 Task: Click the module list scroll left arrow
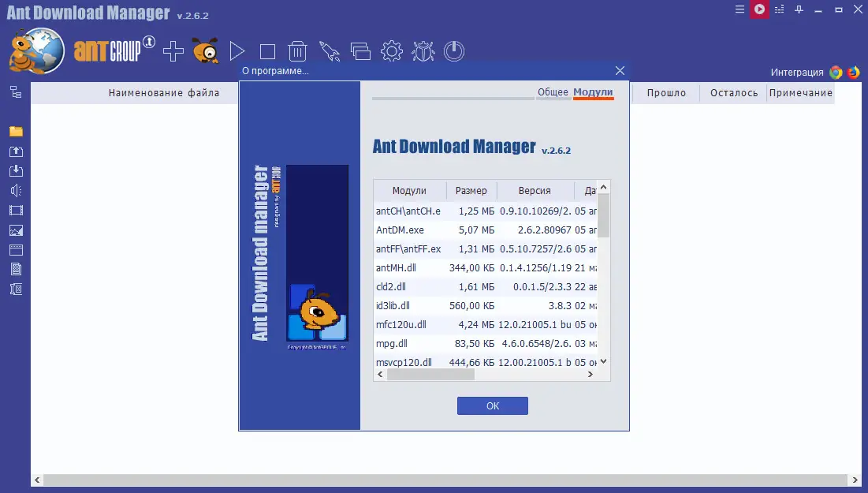coord(380,375)
